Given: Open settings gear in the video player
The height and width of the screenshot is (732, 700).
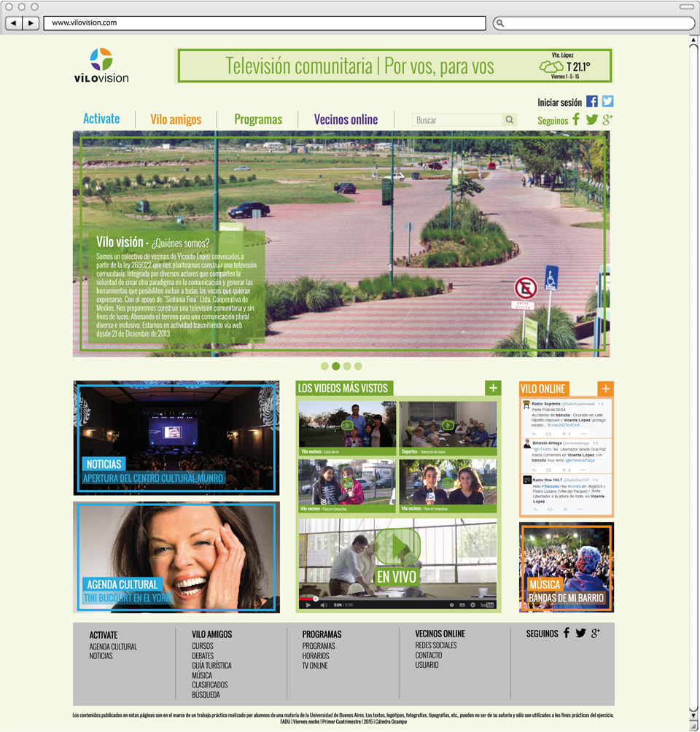Looking at the screenshot, I should (472, 604).
